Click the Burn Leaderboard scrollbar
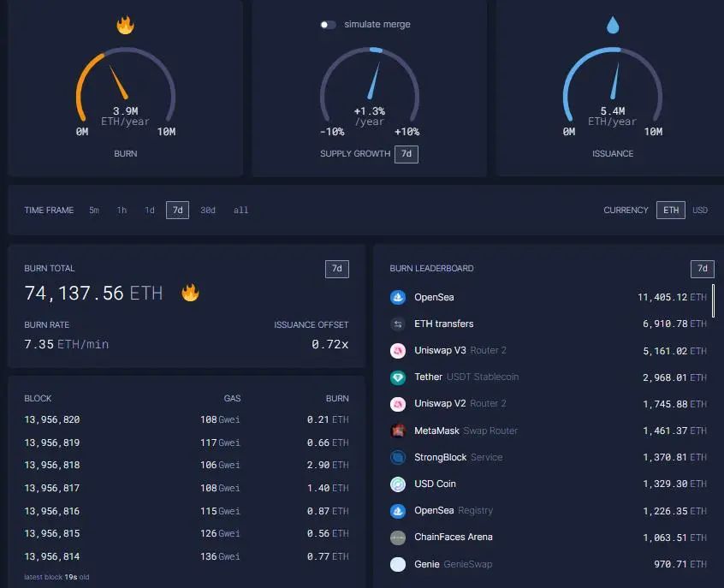 [x=714, y=300]
